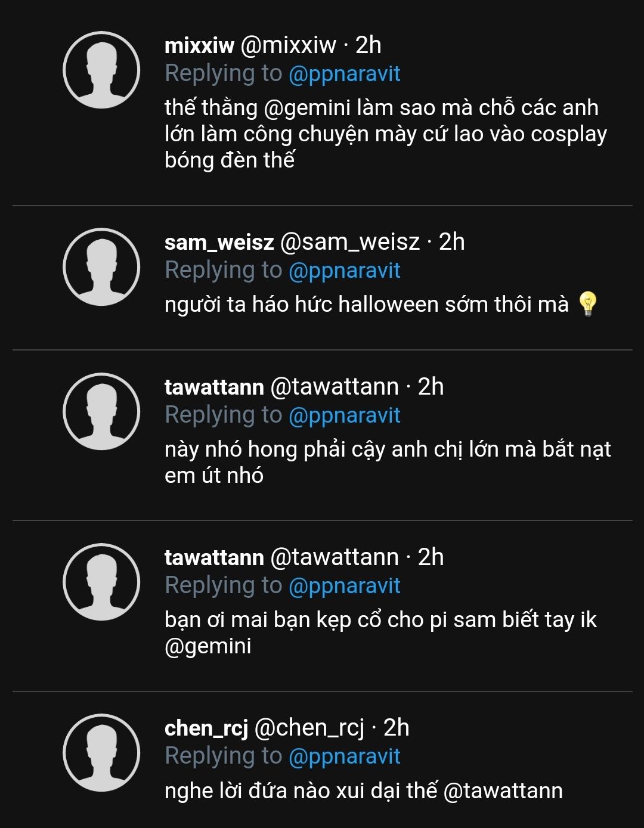Open the bold mixxiw display name
This screenshot has width=644, height=828.
[199, 45]
